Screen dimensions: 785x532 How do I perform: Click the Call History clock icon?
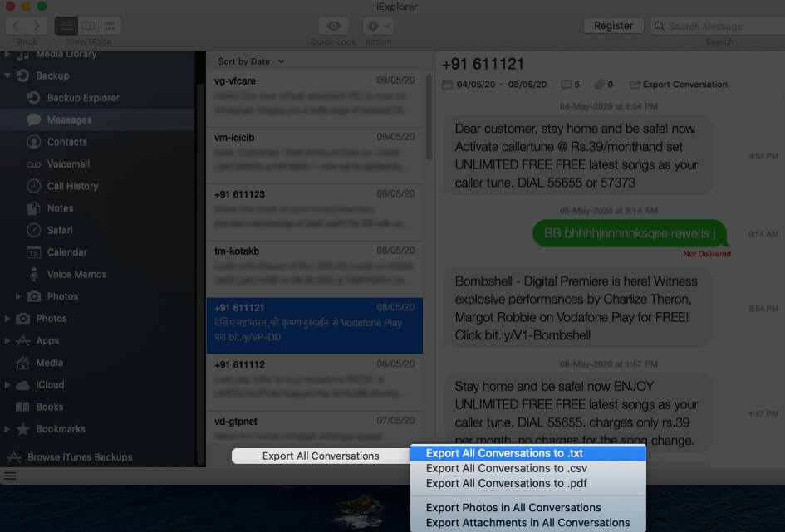33,186
